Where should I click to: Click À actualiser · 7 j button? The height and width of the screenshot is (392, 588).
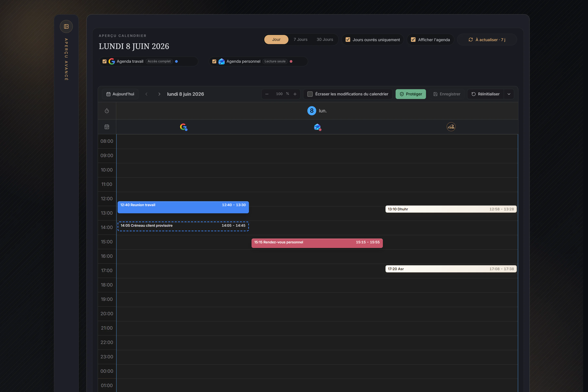[487, 40]
